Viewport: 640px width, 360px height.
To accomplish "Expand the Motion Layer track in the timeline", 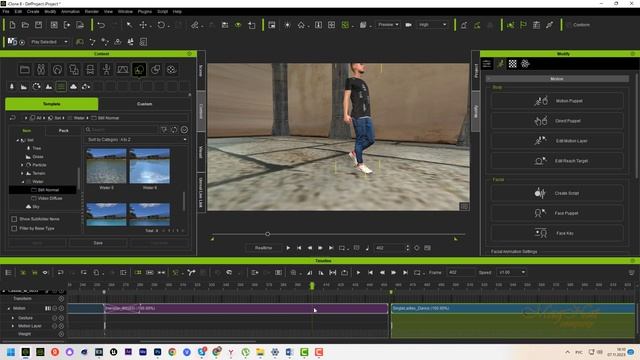I will coord(13,326).
